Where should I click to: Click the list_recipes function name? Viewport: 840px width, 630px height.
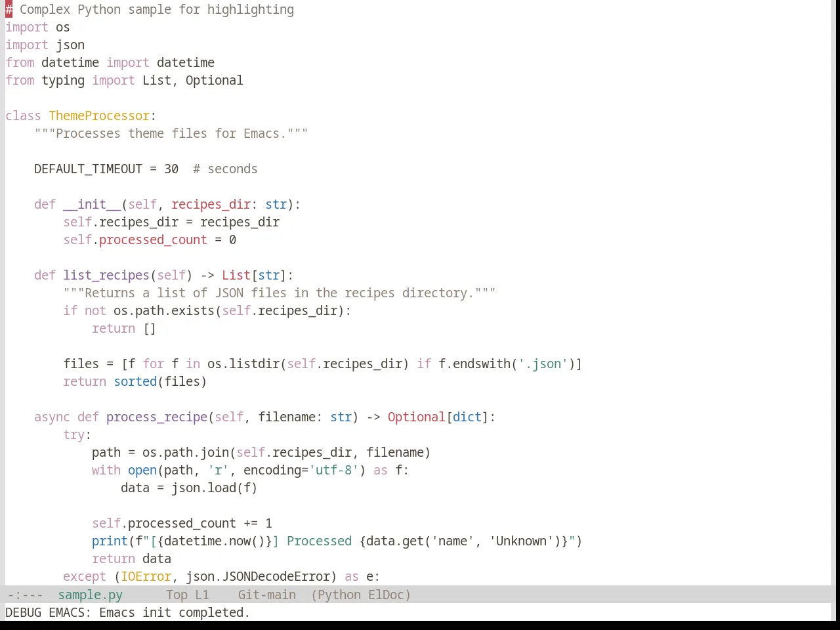(106, 276)
